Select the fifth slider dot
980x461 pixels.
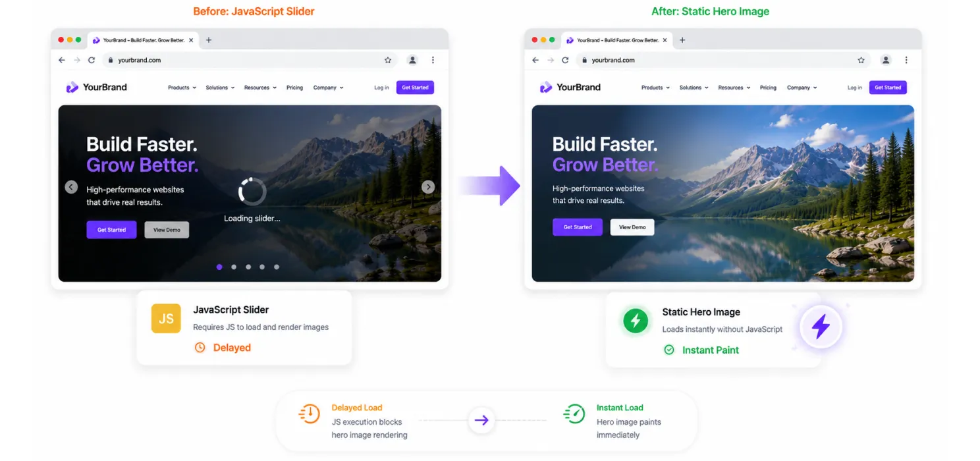(277, 267)
